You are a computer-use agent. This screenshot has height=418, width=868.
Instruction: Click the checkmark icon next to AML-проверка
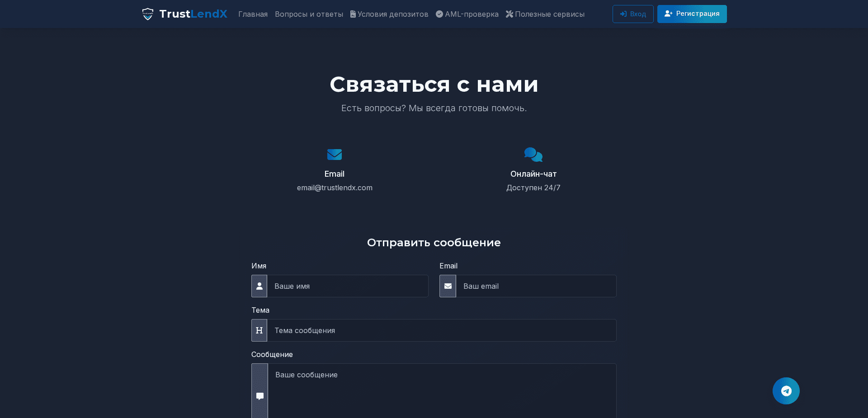pos(439,14)
